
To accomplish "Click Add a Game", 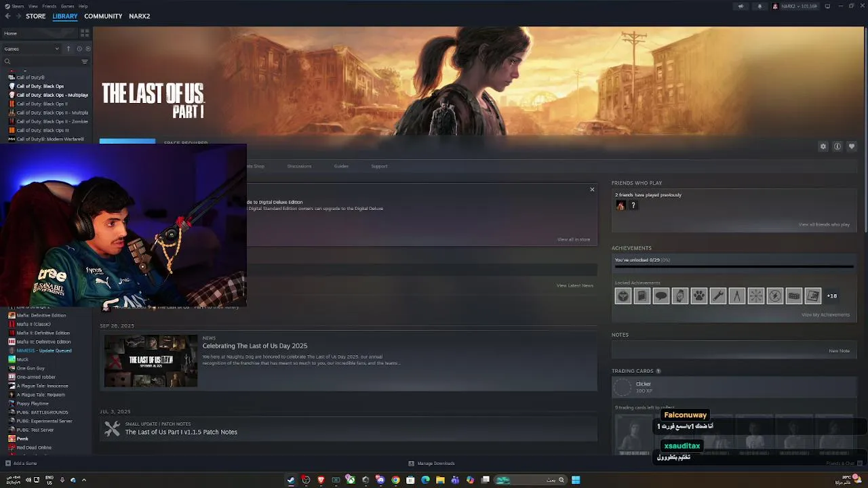I will [21, 464].
